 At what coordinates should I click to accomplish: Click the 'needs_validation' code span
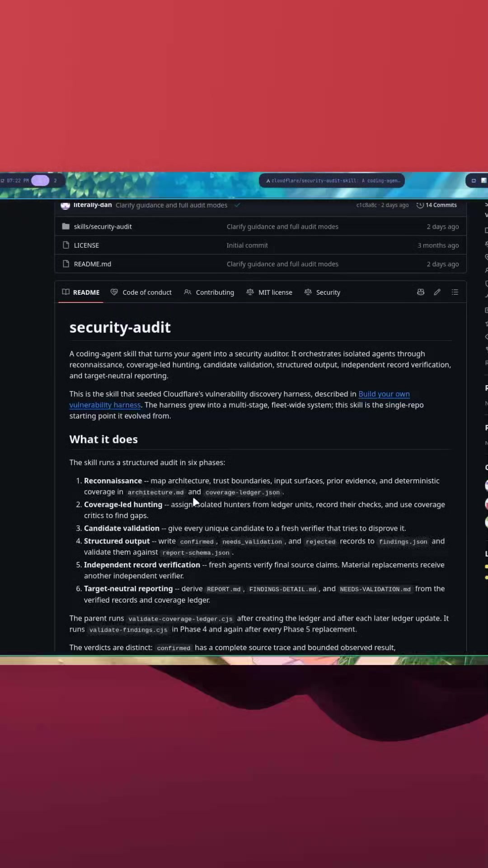pyautogui.click(x=252, y=542)
